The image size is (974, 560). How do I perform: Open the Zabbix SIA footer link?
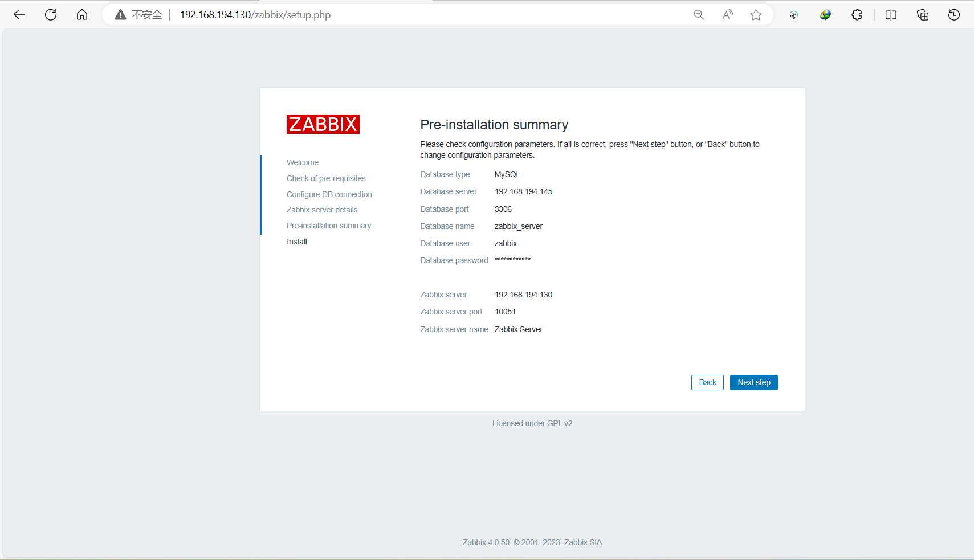[x=583, y=542]
